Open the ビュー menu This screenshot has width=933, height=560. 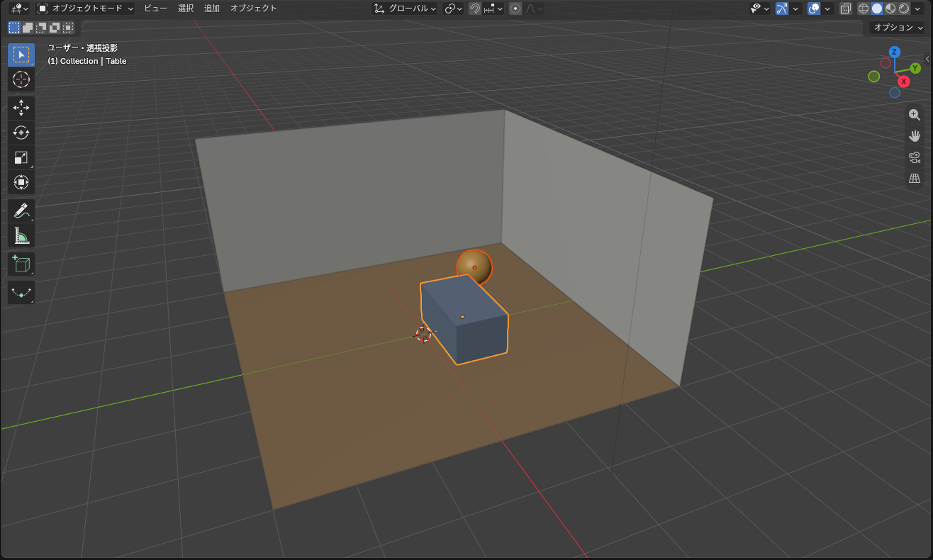(x=155, y=9)
